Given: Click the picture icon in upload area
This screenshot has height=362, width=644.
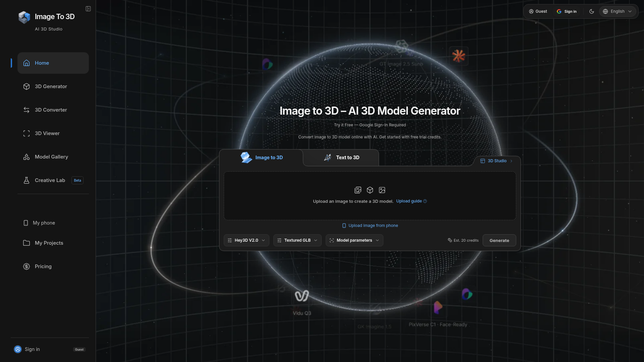Looking at the screenshot, I should 382,190.
